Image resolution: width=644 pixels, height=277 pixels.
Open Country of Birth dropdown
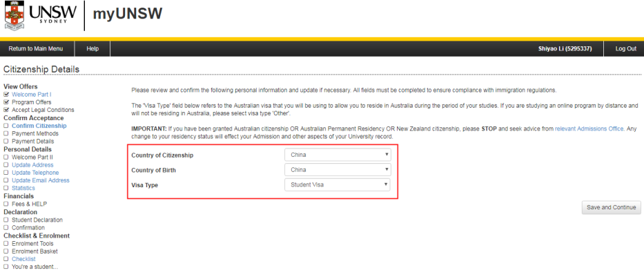coord(338,170)
